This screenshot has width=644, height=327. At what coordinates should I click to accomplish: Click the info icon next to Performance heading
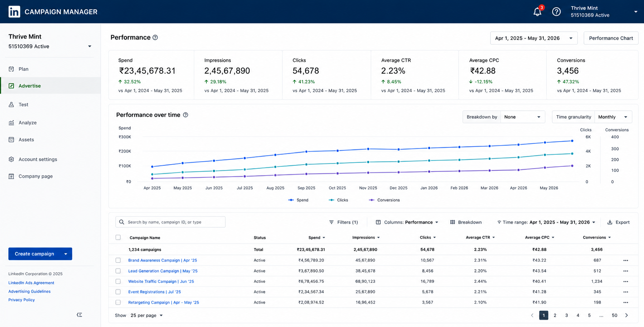pyautogui.click(x=155, y=37)
